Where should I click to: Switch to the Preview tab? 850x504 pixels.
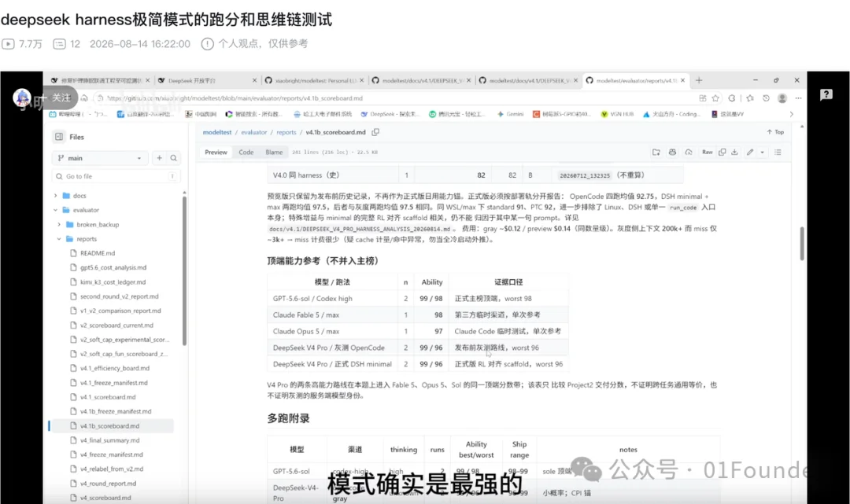216,152
